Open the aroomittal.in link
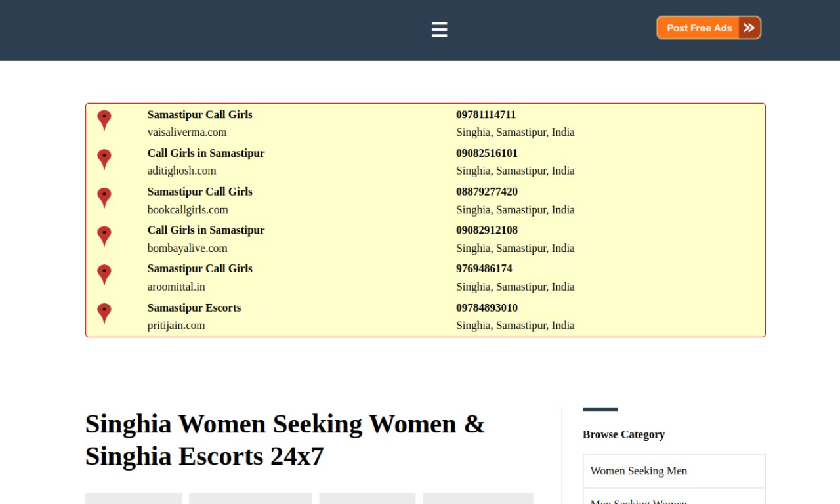This screenshot has width=840, height=504. pos(177,287)
